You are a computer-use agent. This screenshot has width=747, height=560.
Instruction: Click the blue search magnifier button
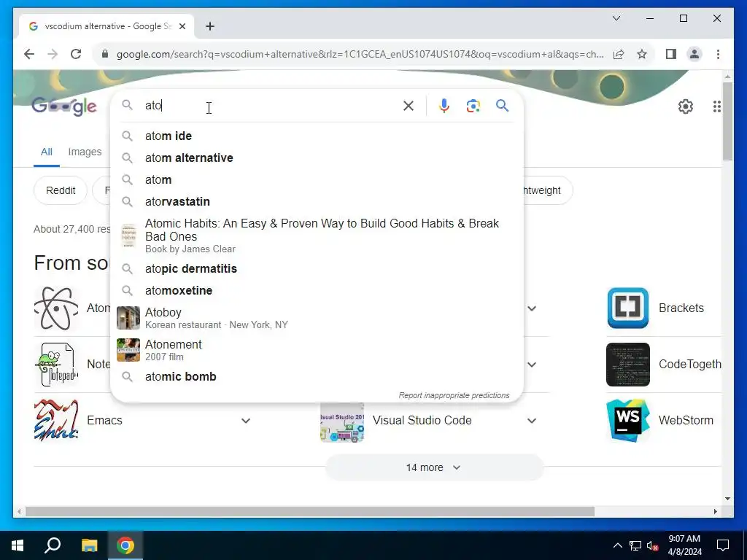(502, 105)
